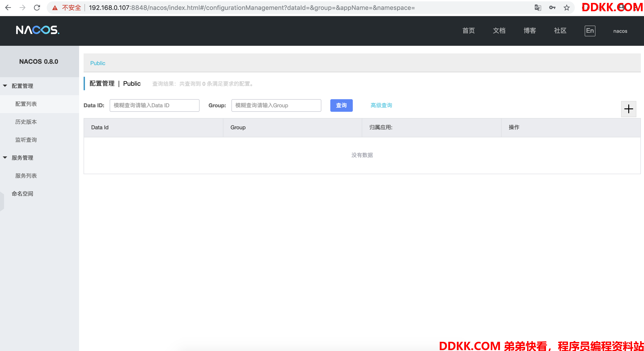This screenshot has height=351, width=644.
Task: Click the Data Id column header
Action: pos(153,127)
